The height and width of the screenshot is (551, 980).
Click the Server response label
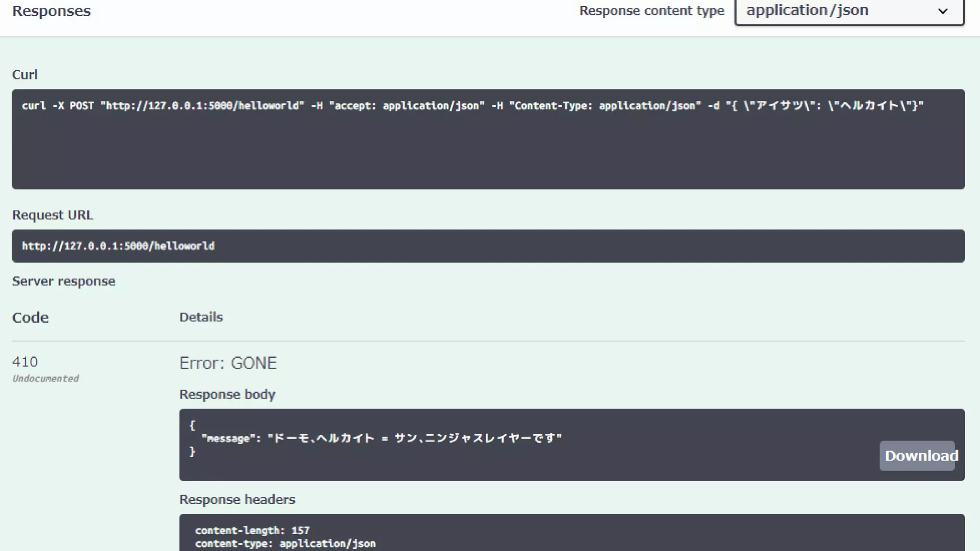[64, 281]
